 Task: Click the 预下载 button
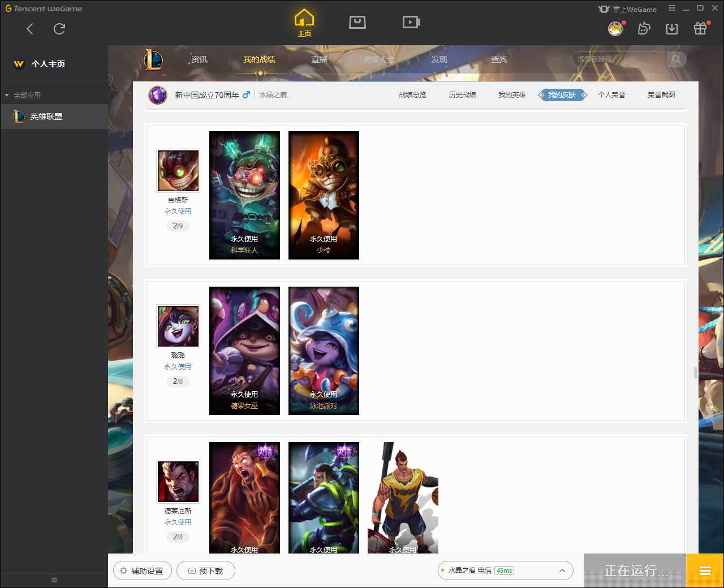206,571
